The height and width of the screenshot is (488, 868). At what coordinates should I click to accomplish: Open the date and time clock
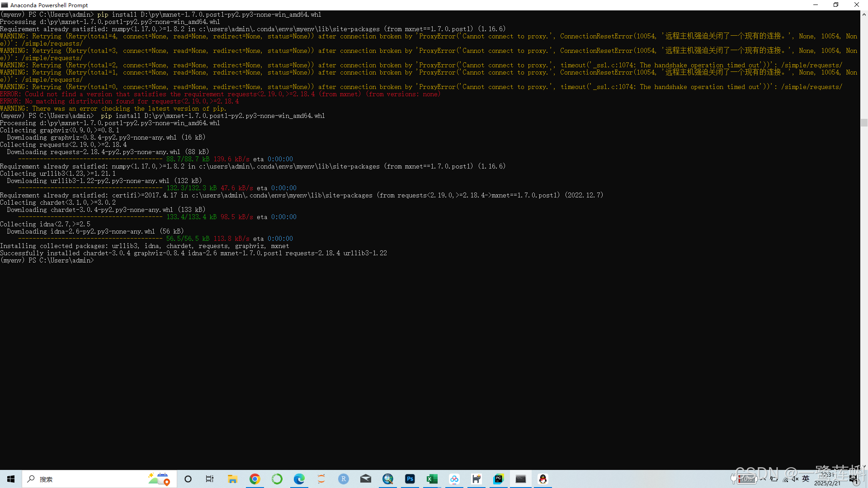coord(827,479)
